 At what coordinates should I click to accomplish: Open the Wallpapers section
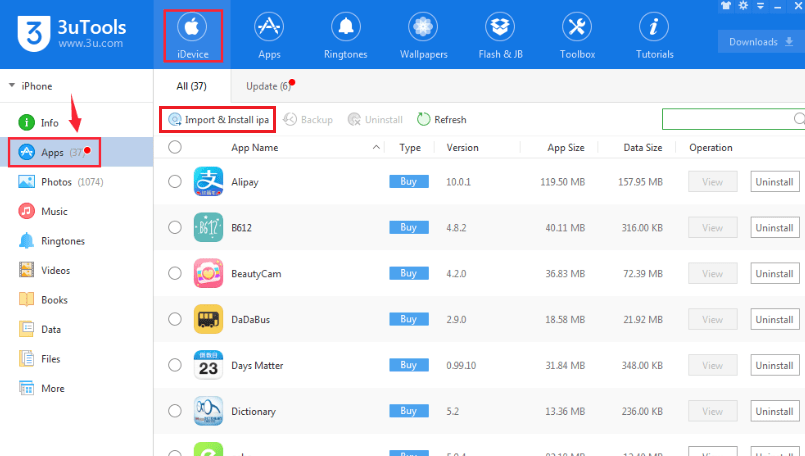(x=423, y=36)
